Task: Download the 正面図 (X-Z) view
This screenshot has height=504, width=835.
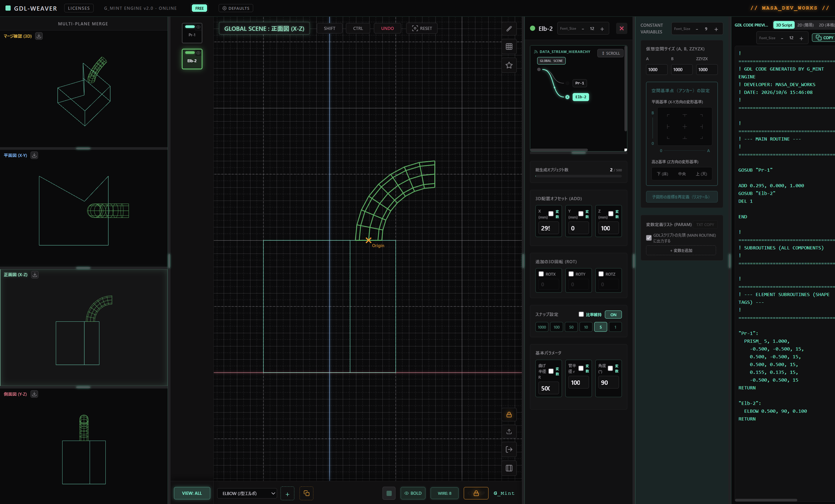Action: (x=35, y=274)
